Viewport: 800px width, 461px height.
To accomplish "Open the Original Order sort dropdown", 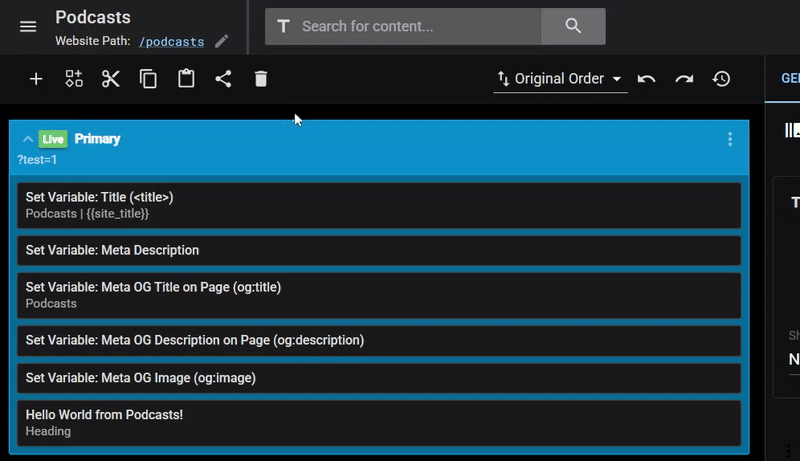I will point(560,79).
